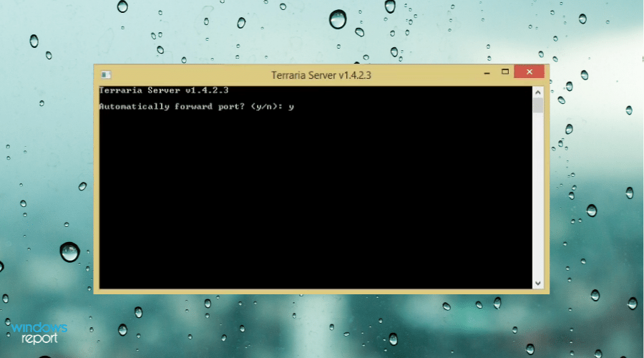
Task: Minimize the Terraria Server window
Action: point(487,72)
